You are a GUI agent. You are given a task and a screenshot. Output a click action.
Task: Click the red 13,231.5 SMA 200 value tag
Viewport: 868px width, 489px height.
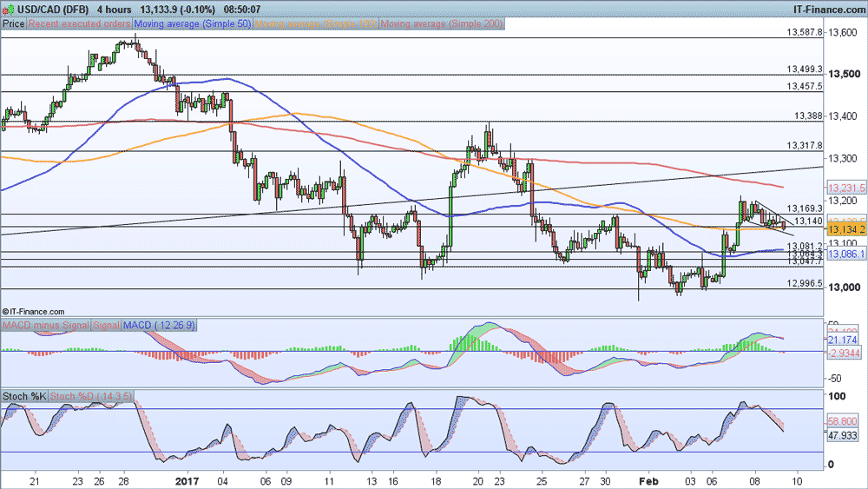click(x=846, y=188)
